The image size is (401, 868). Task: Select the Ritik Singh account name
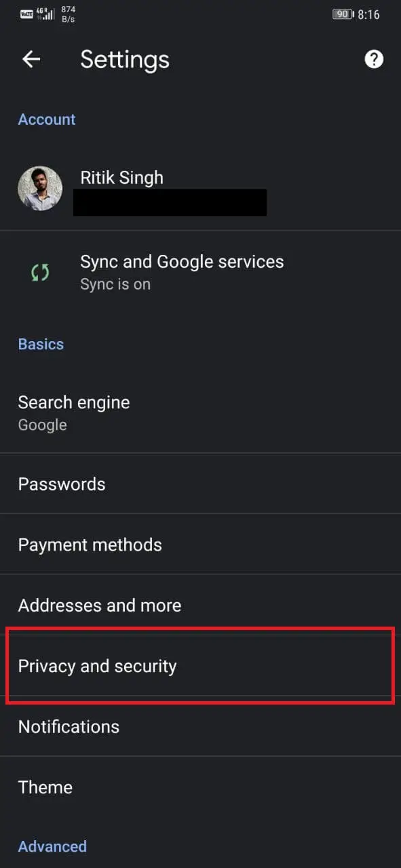click(x=121, y=178)
